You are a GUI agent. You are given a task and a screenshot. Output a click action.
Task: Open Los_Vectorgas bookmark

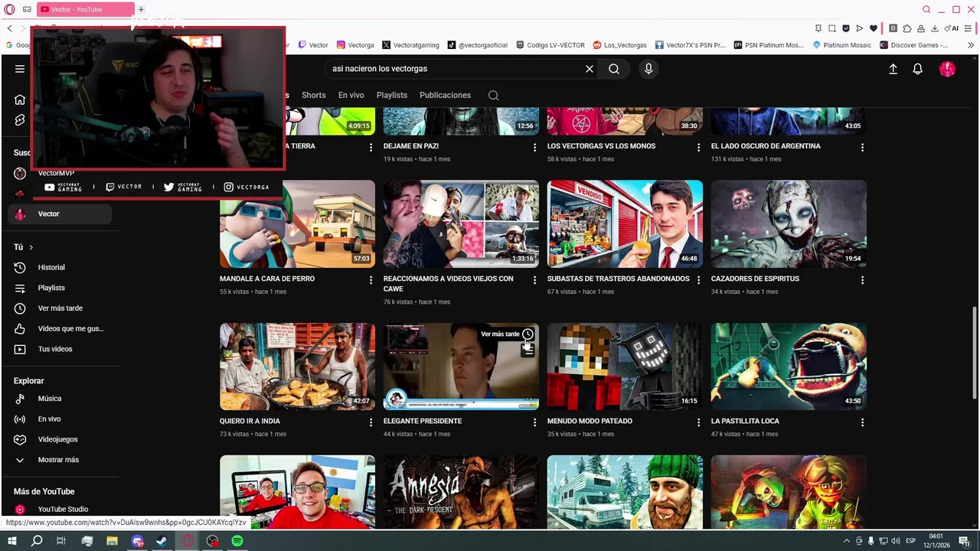[620, 45]
